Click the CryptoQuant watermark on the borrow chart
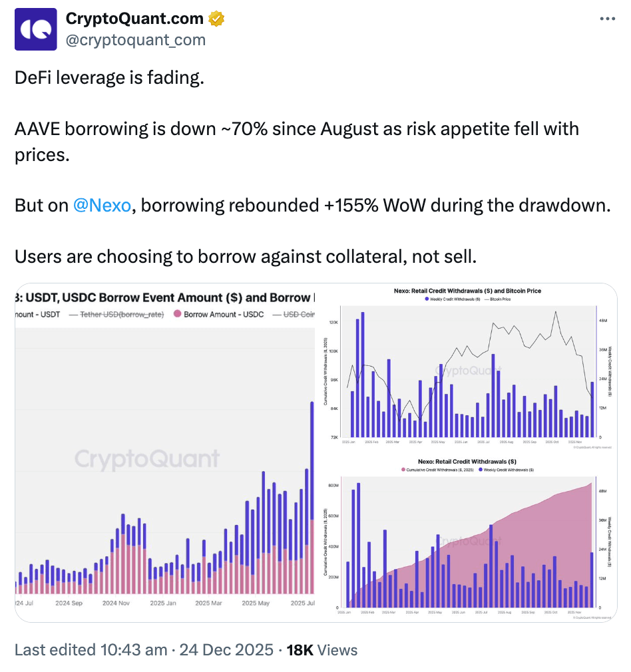This screenshot has width=631, height=672. pyautogui.click(x=146, y=459)
